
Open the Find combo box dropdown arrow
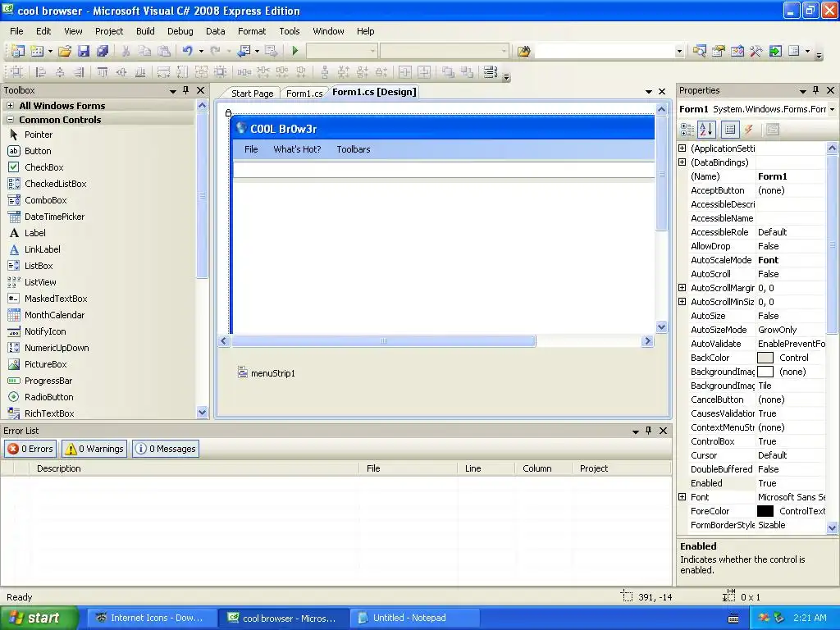tap(679, 51)
